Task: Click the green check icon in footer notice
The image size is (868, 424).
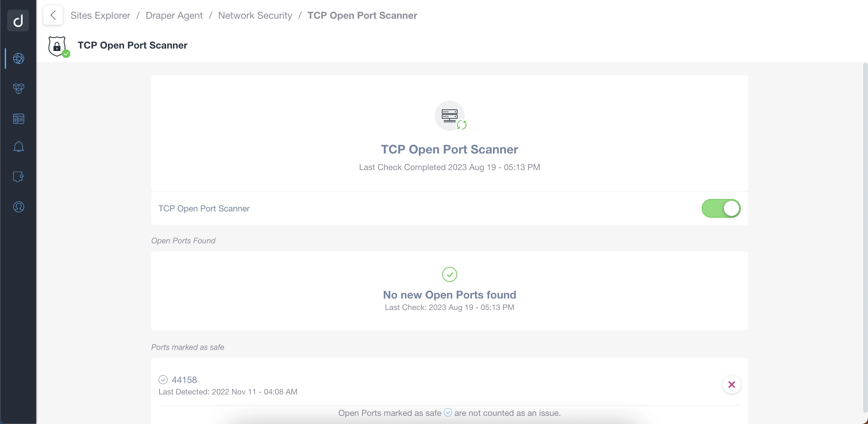Action: [x=448, y=412]
